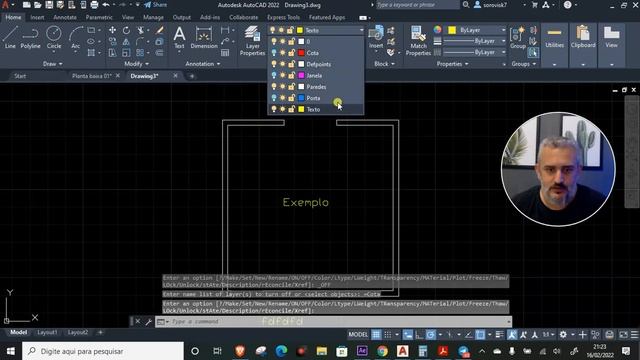Select the Erase tool in Modify
Screen dimensions: 640x360
160,30
